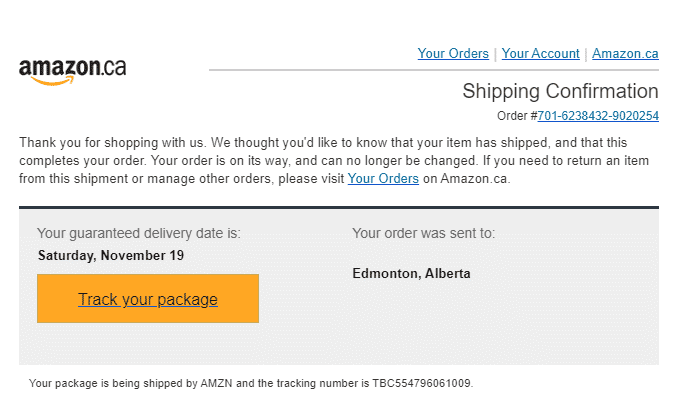Click the 'Your guaranteed delivery date is' label

coord(139,233)
